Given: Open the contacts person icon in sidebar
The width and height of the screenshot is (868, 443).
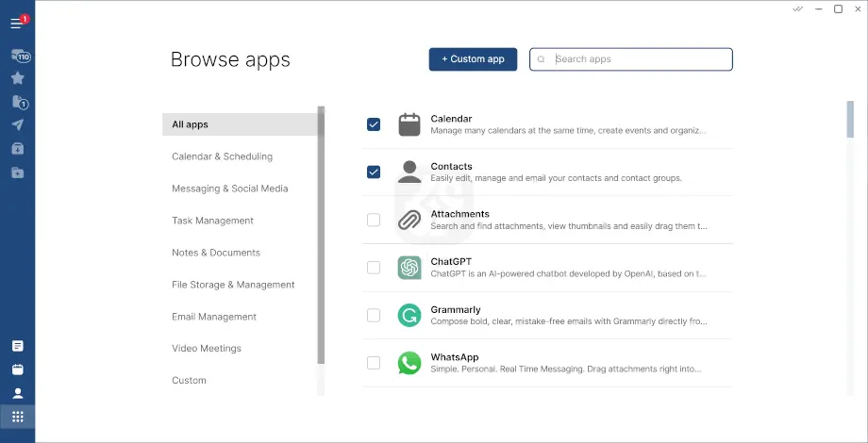Looking at the screenshot, I should tap(17, 393).
